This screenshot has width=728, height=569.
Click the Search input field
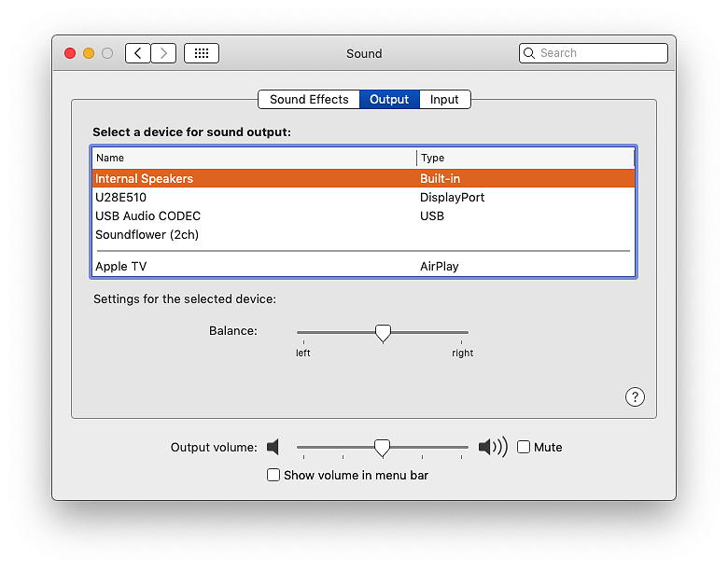click(594, 53)
